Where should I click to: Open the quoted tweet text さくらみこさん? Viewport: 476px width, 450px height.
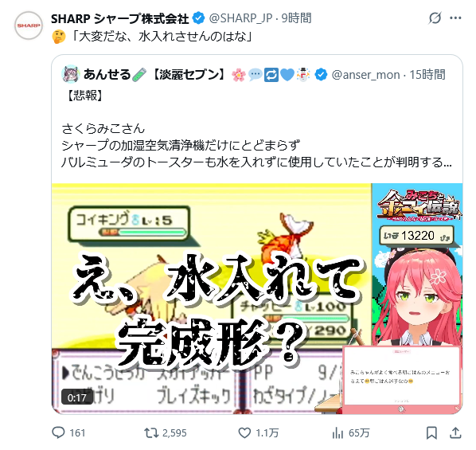pyautogui.click(x=103, y=129)
